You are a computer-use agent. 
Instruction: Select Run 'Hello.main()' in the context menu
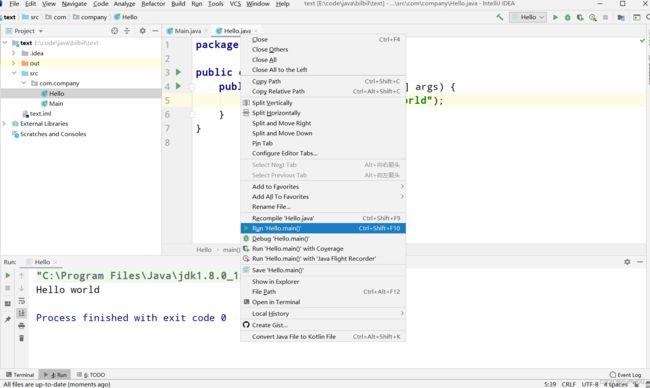[323, 228]
